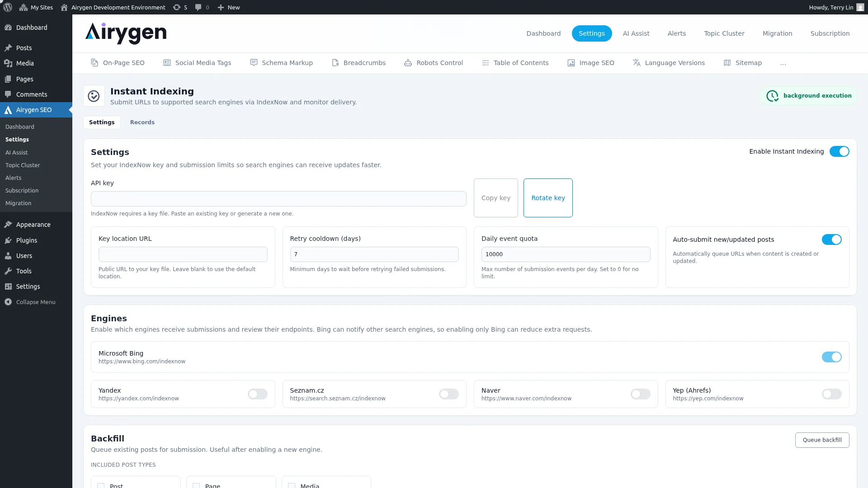868x488 pixels.
Task: Click the Key location URL field
Action: coord(183,254)
